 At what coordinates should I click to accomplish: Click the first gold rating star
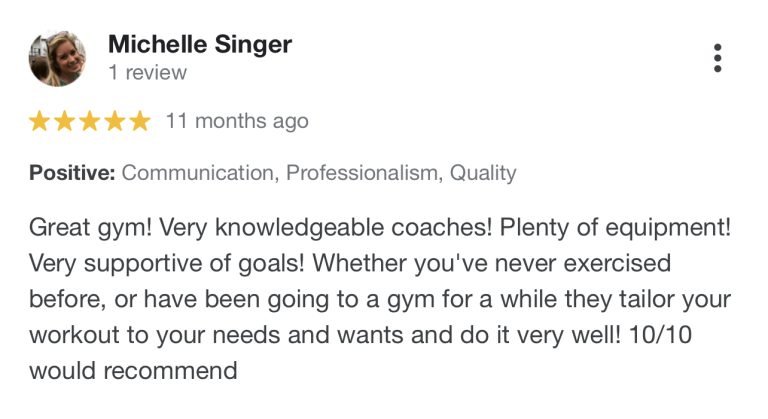point(39,121)
